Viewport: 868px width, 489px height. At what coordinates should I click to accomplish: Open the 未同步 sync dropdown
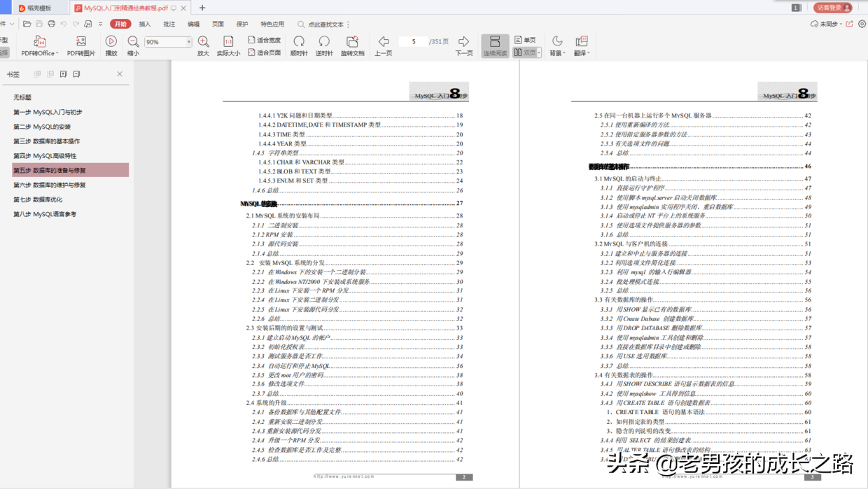pyautogui.click(x=826, y=24)
